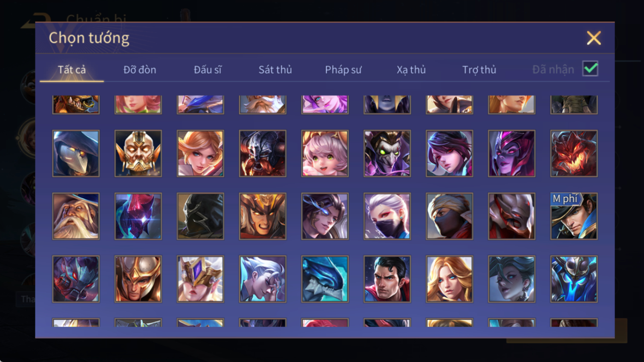Viewport: 644px width, 362px height.
Task: Select the horned helmet red-bearded viking hero
Action: [x=263, y=153]
